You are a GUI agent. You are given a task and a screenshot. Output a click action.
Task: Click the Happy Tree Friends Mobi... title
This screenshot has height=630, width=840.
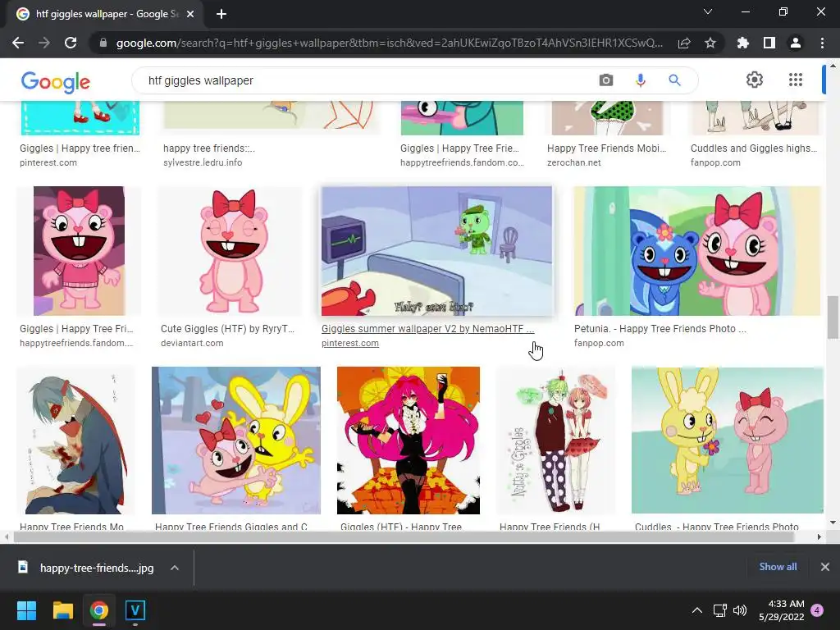[x=606, y=148]
